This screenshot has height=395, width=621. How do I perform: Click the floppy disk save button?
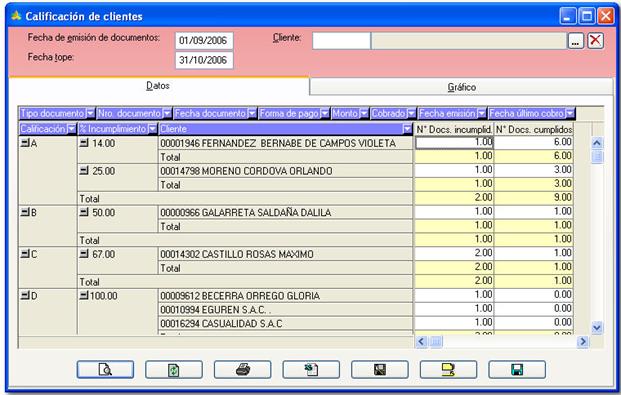pos(517,370)
